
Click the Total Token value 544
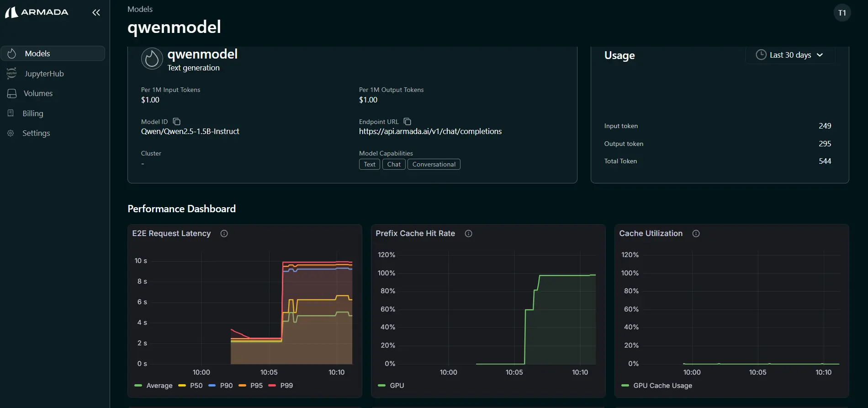click(825, 161)
